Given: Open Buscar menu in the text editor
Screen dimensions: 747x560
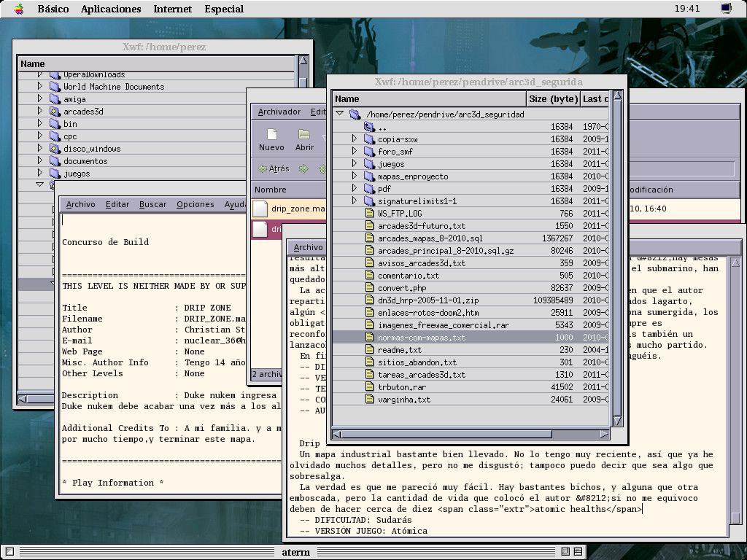Looking at the screenshot, I should [152, 204].
